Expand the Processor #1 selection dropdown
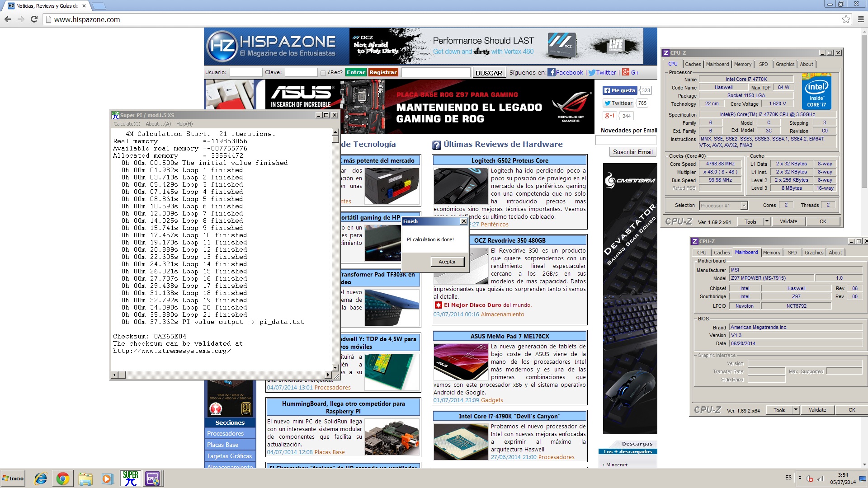Screen dimensions: 868x488 [x=743, y=206]
